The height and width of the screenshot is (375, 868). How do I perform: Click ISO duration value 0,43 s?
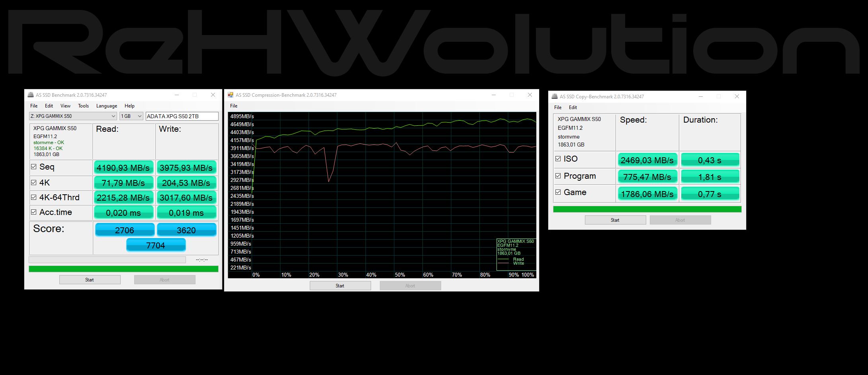(710, 160)
